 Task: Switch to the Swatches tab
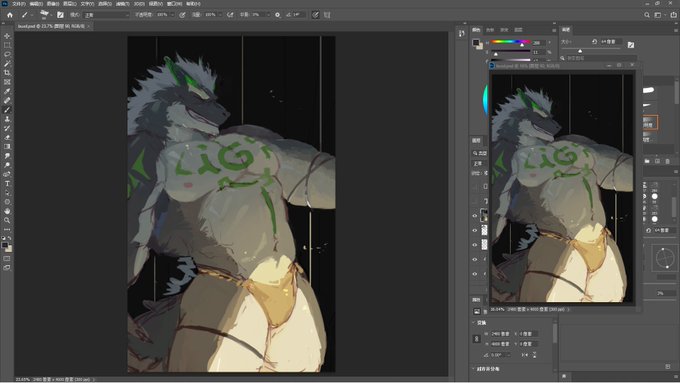(490, 30)
